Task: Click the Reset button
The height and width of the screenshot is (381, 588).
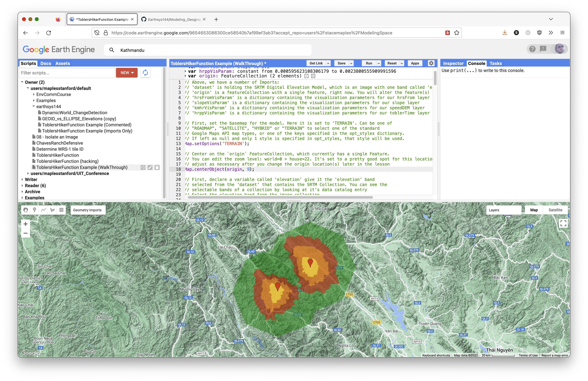Action: click(392, 63)
